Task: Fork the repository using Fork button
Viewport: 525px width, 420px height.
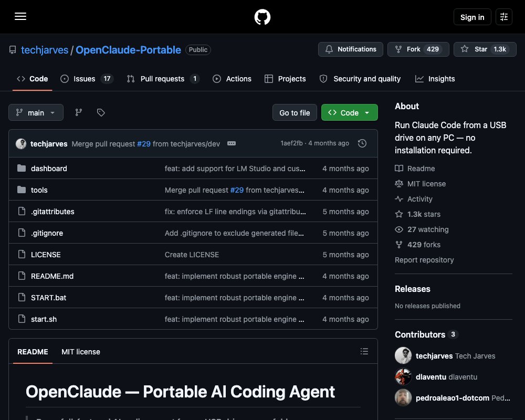Action: 418,49
